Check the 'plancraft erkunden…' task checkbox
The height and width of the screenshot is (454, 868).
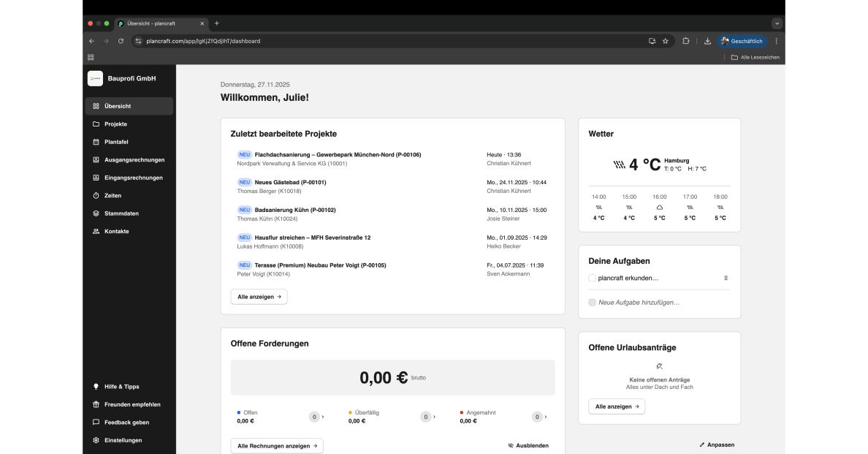592,278
